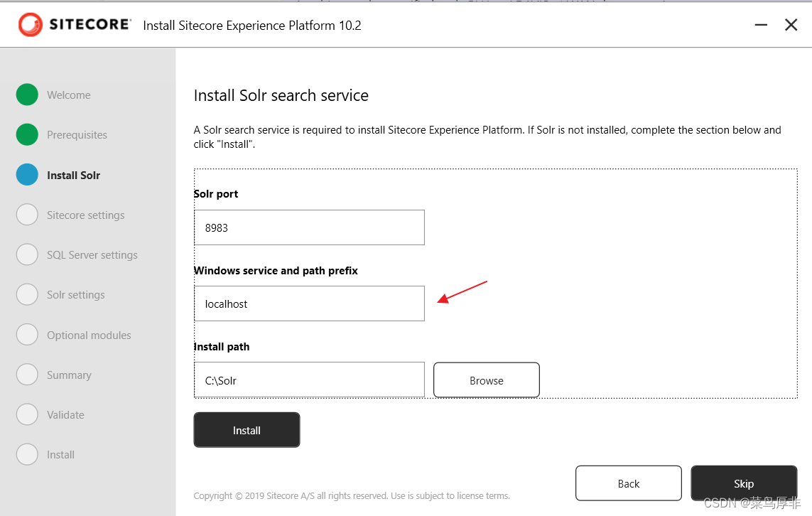Click the Sitecore settings step circle

[x=27, y=215]
